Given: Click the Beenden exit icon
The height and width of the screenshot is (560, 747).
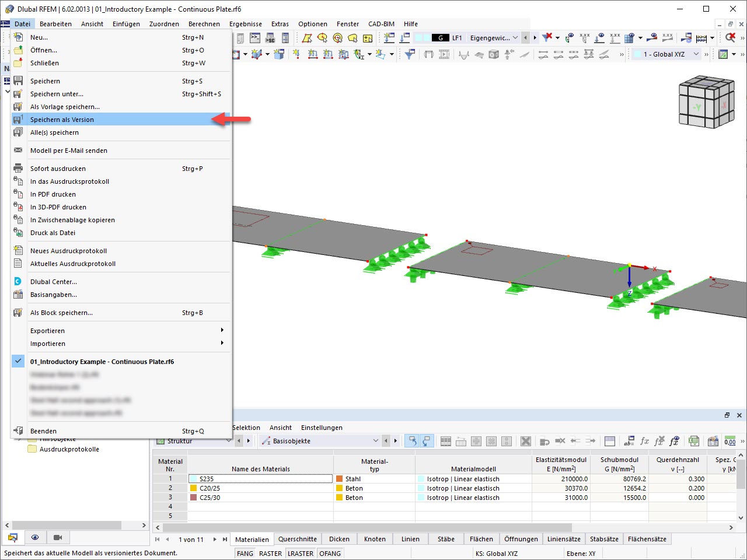Looking at the screenshot, I should pos(18,431).
